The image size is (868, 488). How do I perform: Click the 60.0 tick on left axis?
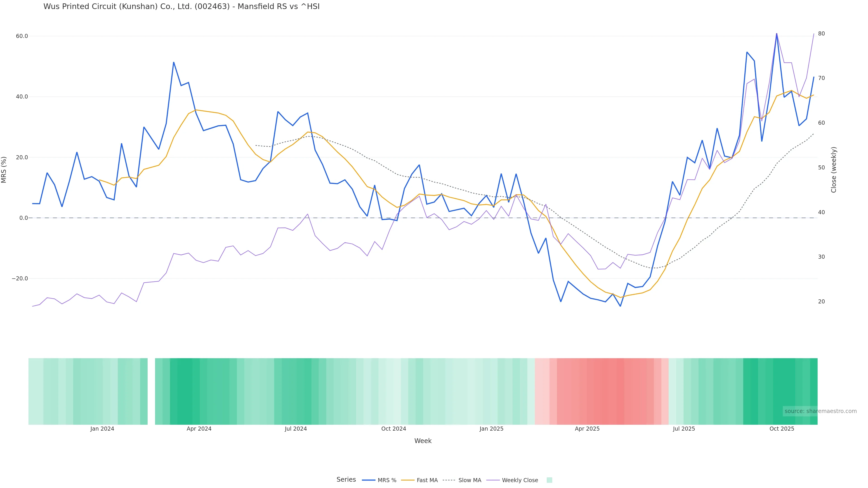point(22,36)
